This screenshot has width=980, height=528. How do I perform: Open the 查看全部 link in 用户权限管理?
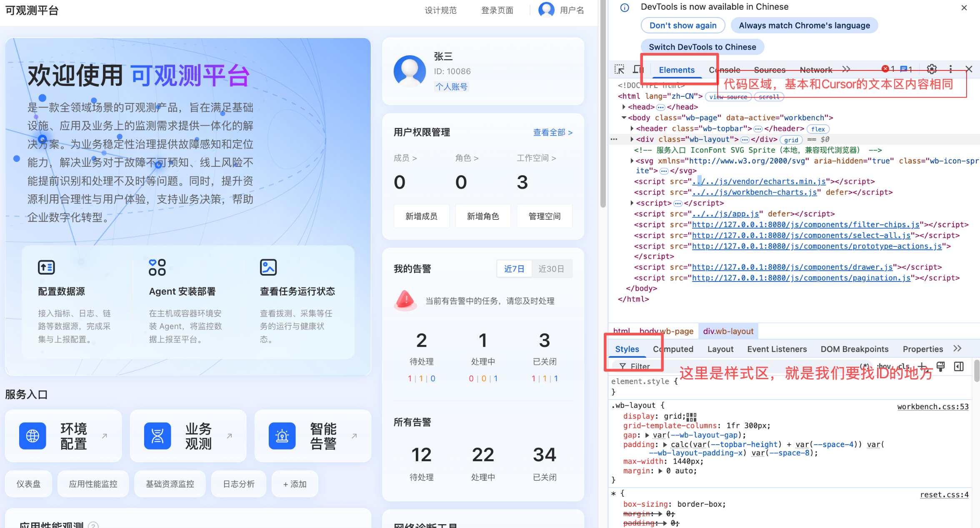coord(553,132)
